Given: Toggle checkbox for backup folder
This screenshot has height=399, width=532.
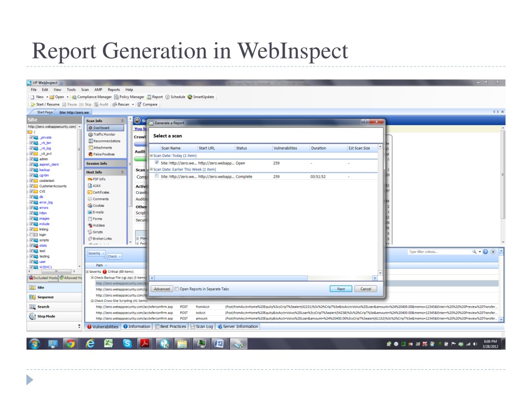Looking at the screenshot, I should point(31,170).
